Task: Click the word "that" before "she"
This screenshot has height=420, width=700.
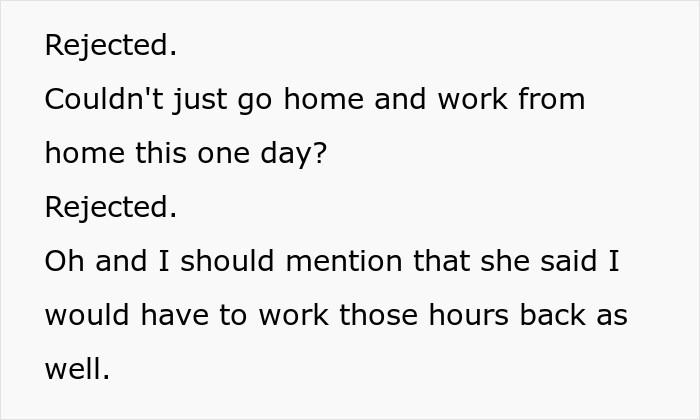Action: (x=441, y=261)
